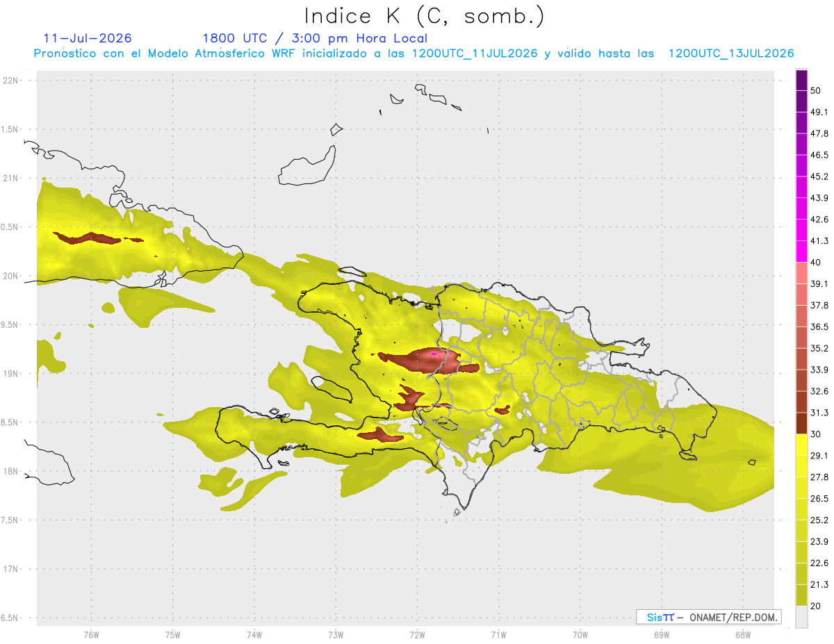The height and width of the screenshot is (644, 834).
Task: Click the colorbar value "23.9"
Action: [x=819, y=541]
